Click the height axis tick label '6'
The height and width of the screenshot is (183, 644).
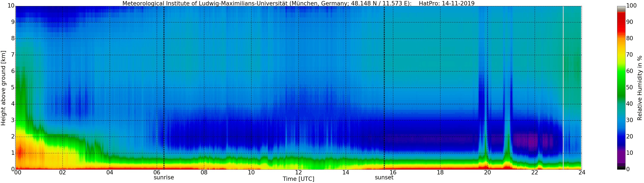click(x=13, y=71)
